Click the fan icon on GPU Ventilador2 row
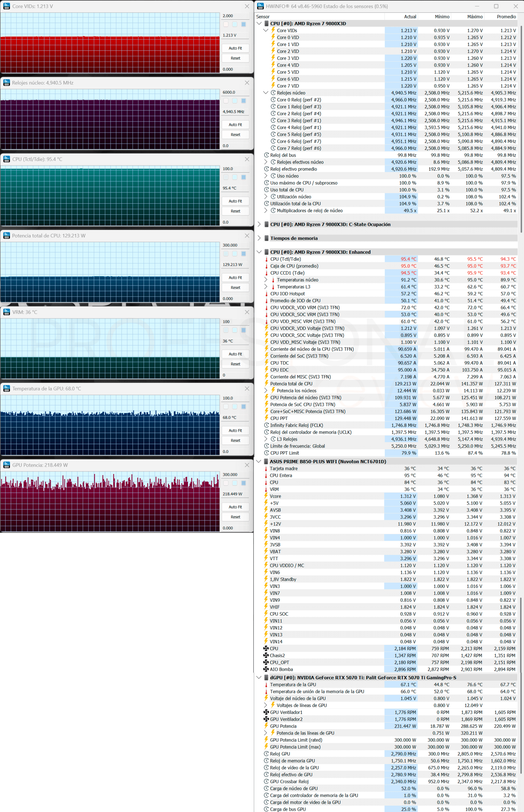Viewport: 524px width, 812px height. (266, 719)
